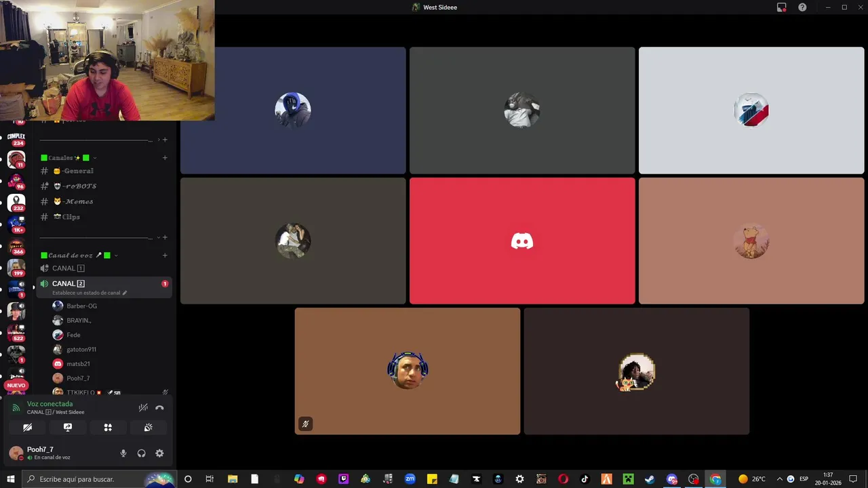Open Zoom app on taskbar
Screen dimensions: 868x488
pyautogui.click(x=410, y=479)
